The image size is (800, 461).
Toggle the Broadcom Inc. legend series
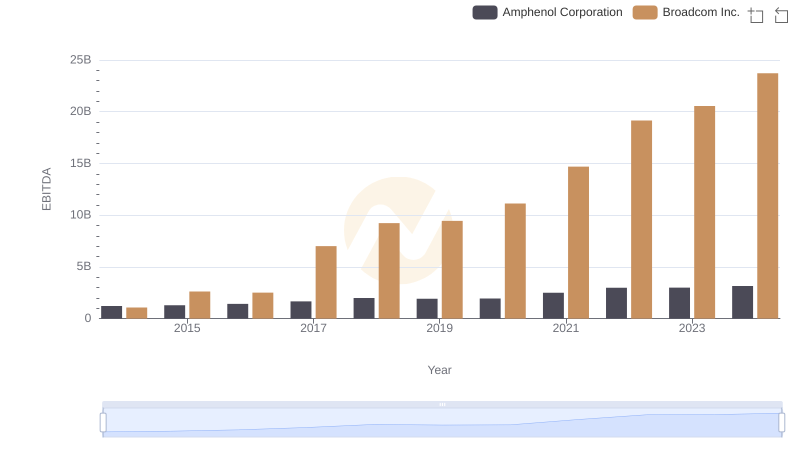(686, 12)
